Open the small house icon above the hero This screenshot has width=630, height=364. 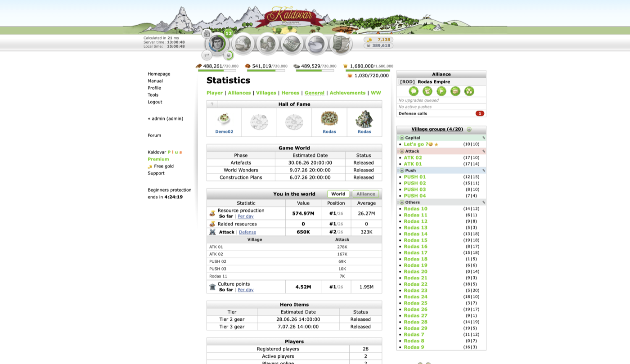[207, 33]
